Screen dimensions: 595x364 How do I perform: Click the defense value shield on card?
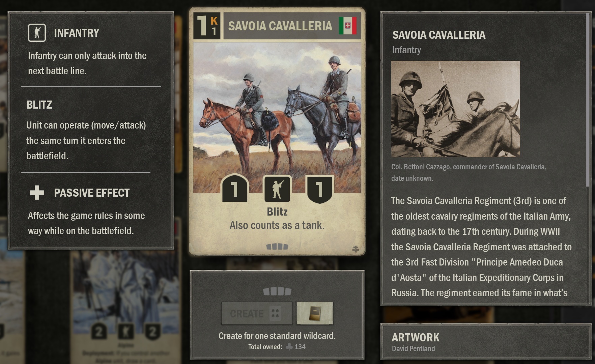pyautogui.click(x=319, y=189)
